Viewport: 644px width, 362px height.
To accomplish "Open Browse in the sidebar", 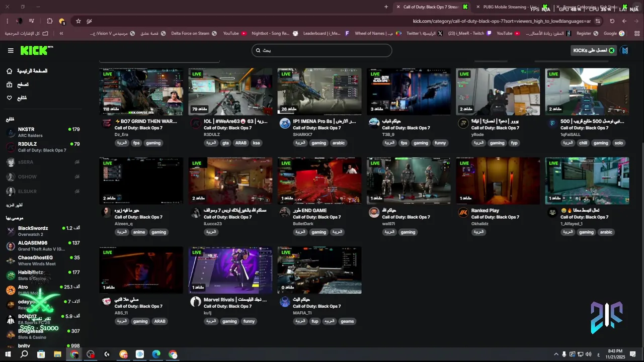I will coord(18,84).
